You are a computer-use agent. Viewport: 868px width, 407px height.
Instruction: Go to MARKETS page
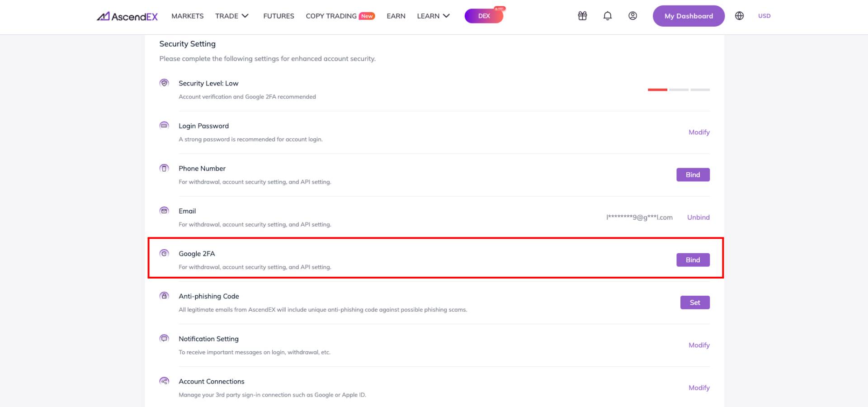tap(187, 16)
